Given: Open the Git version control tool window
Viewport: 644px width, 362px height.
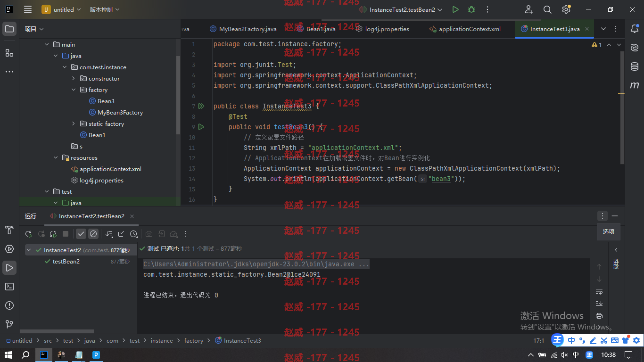Looking at the screenshot, I should (x=9, y=324).
